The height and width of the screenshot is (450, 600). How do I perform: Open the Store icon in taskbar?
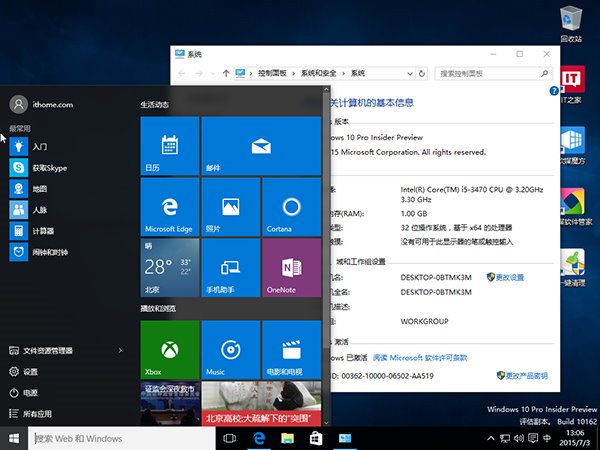[x=314, y=439]
